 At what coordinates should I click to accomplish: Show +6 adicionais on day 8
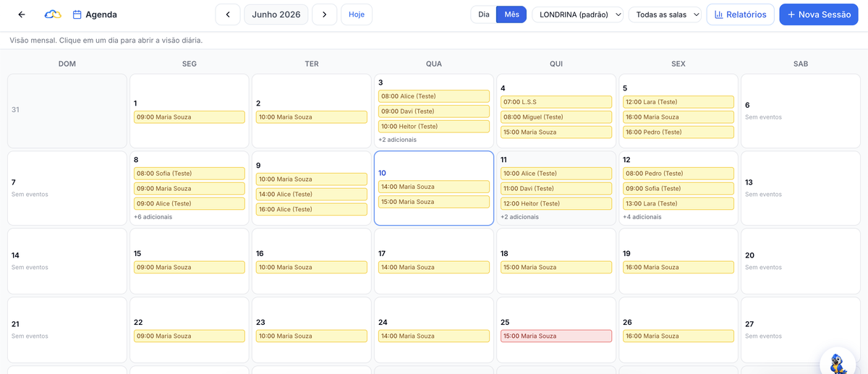click(153, 217)
